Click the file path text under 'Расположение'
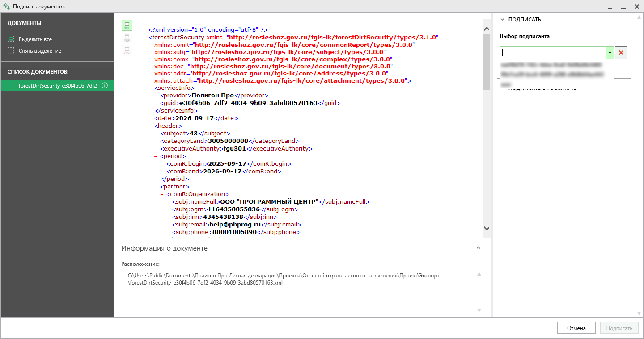This screenshot has height=339, width=644. click(x=284, y=279)
